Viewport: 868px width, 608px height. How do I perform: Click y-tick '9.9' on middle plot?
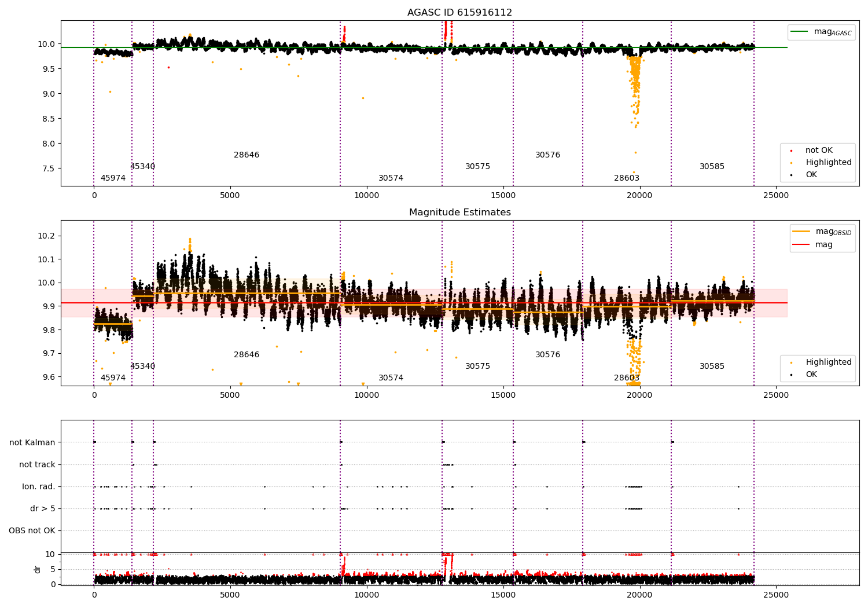(x=48, y=306)
